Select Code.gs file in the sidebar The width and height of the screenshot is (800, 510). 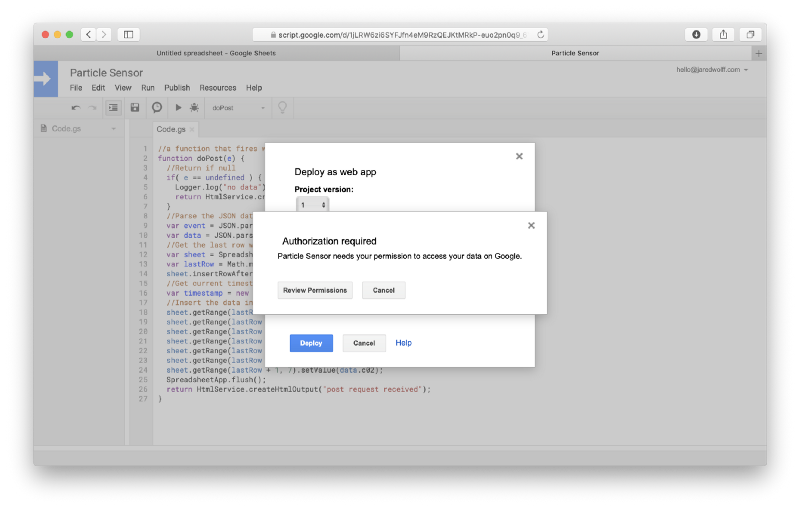[66, 129]
